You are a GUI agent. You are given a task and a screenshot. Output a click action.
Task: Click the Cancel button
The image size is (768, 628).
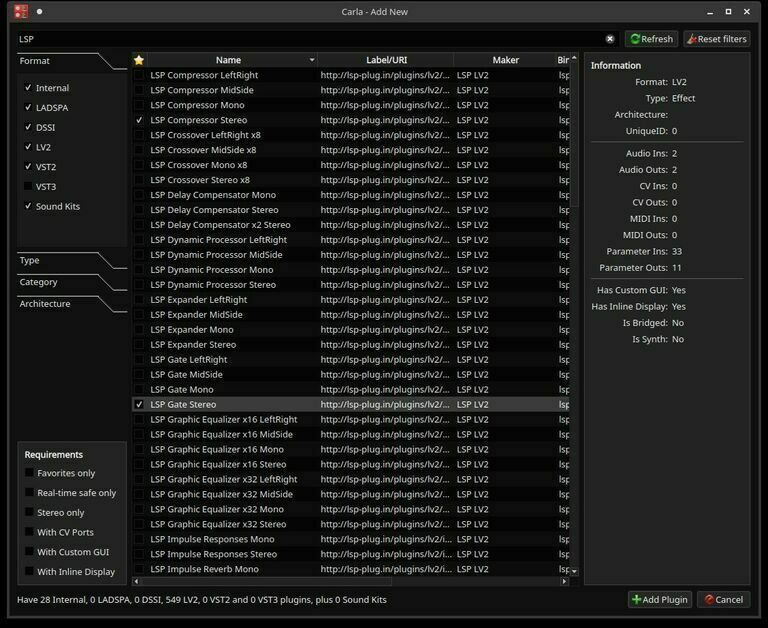[723, 600]
